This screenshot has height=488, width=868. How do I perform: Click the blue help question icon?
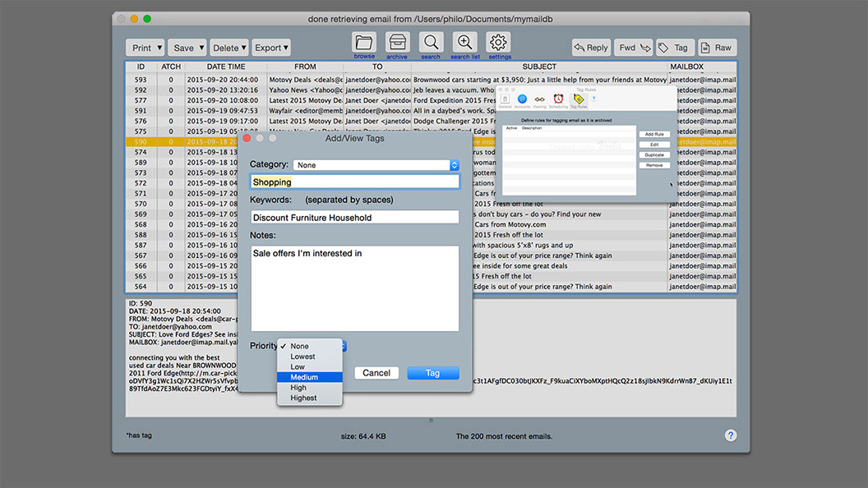(x=730, y=435)
